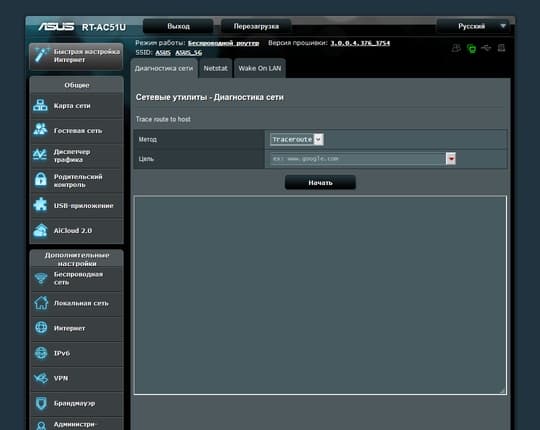Click Быстрая настройка Интернет button

pos(76,56)
